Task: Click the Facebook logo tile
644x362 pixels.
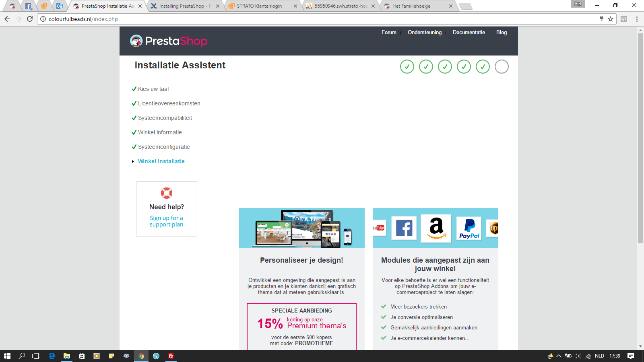Action: point(404,228)
